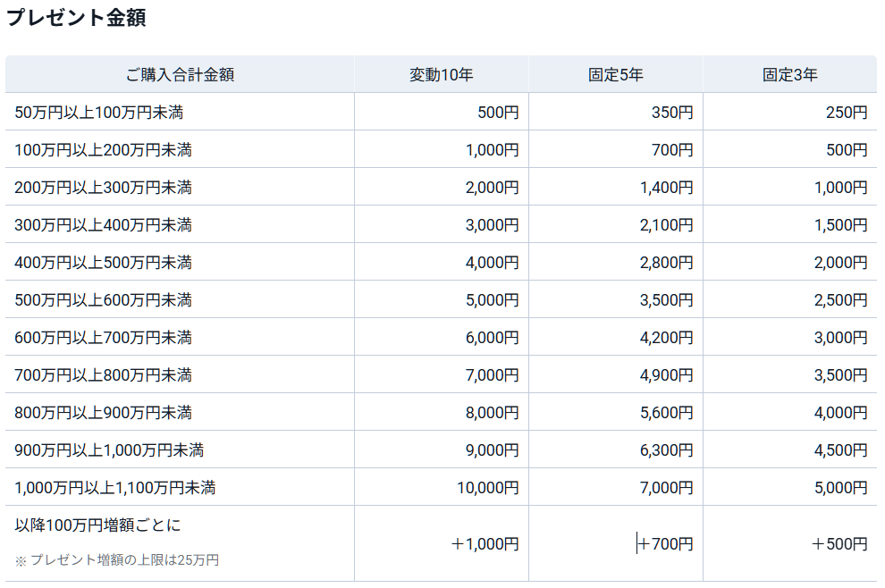Select the 500万円以上600万円未満 row label
This screenshot has height=588, width=885.
tap(103, 300)
